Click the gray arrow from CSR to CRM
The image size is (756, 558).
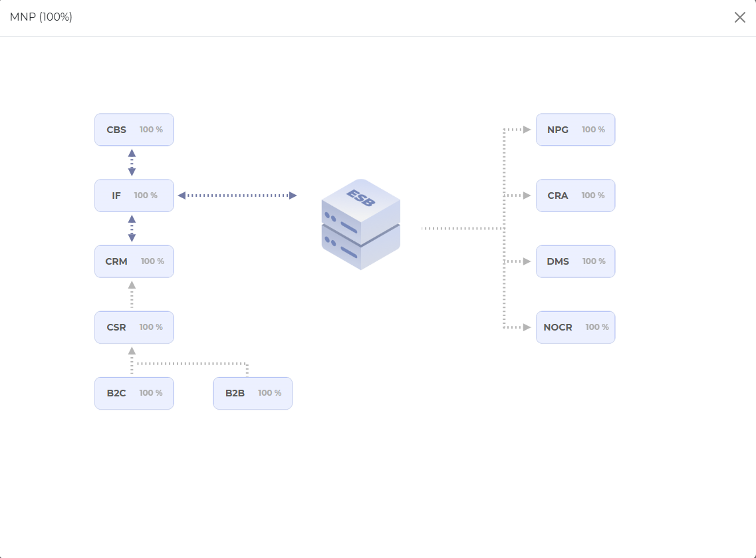tap(132, 294)
